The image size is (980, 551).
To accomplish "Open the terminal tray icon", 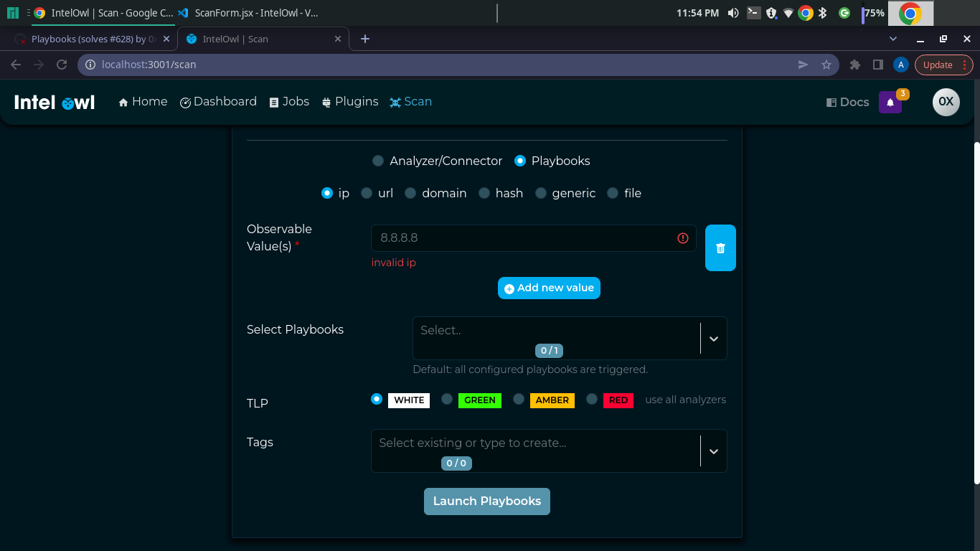I will [753, 12].
